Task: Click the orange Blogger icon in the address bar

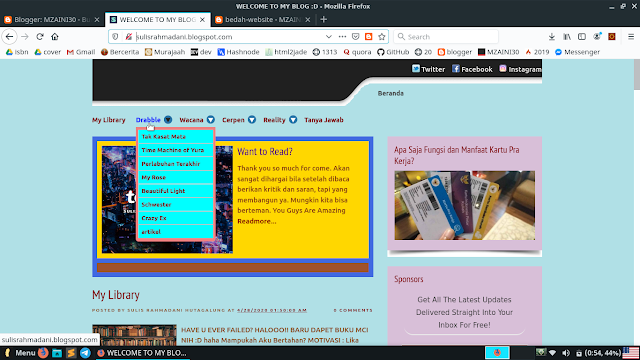Action: click(x=369, y=37)
